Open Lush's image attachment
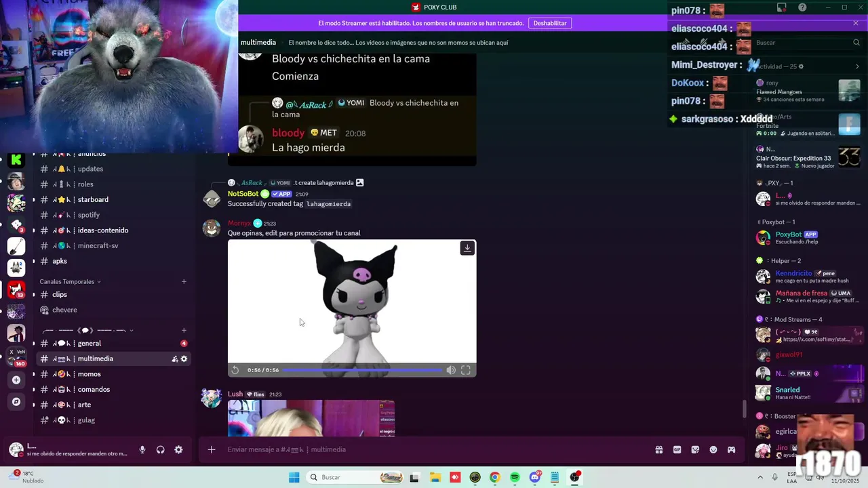The height and width of the screenshot is (488, 868). click(x=311, y=418)
